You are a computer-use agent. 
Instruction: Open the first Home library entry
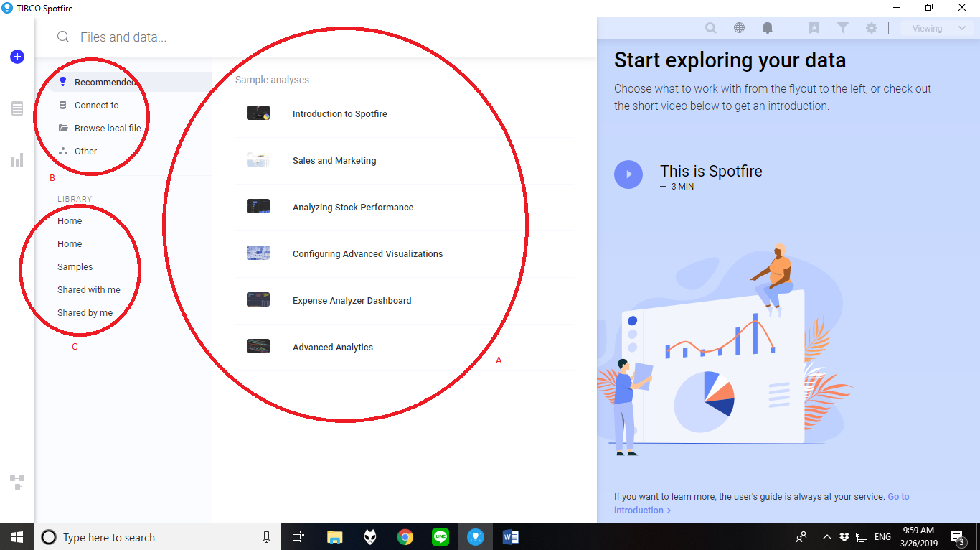70,221
